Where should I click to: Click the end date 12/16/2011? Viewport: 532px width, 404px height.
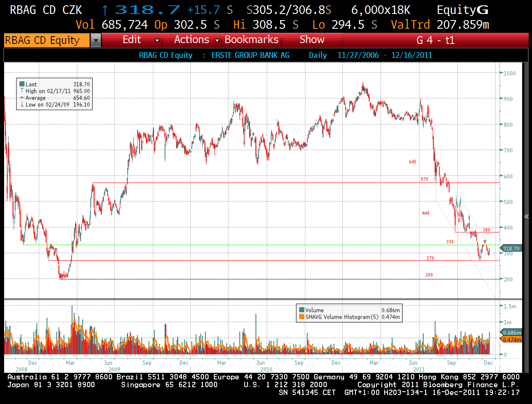coord(412,55)
